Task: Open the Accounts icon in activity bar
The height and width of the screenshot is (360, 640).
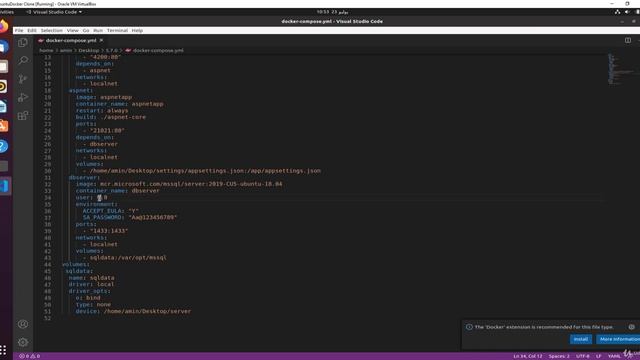Action: coord(23,324)
